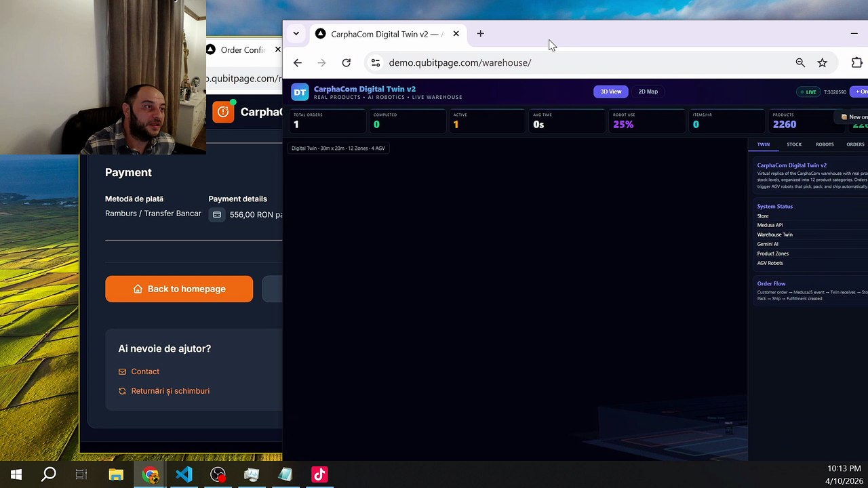Reload the warehouse page

(x=347, y=62)
